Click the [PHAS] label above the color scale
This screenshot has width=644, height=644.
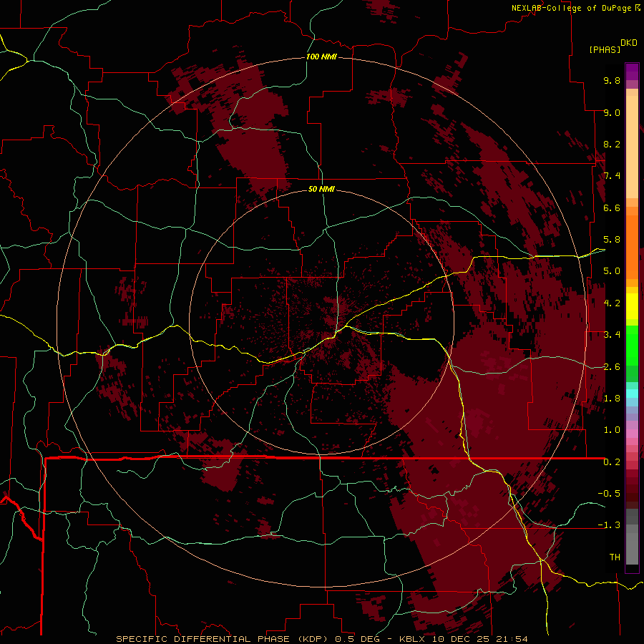pyautogui.click(x=605, y=49)
